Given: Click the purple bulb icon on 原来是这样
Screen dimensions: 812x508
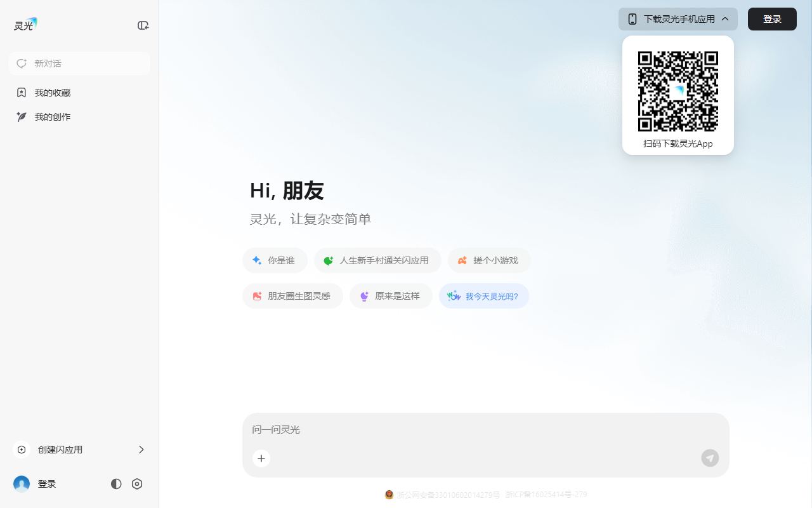Looking at the screenshot, I should (x=364, y=296).
